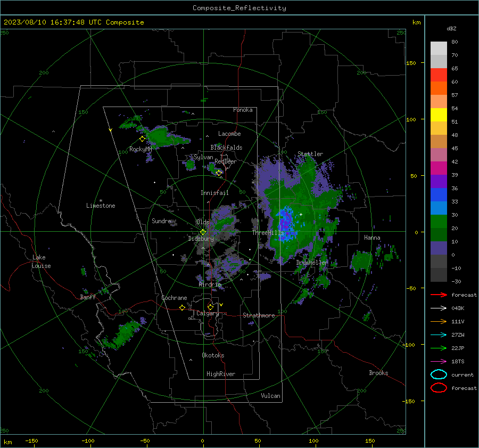Click the yellow diamond marker near RockyMH
The image size is (479, 448).
pyautogui.click(x=142, y=139)
